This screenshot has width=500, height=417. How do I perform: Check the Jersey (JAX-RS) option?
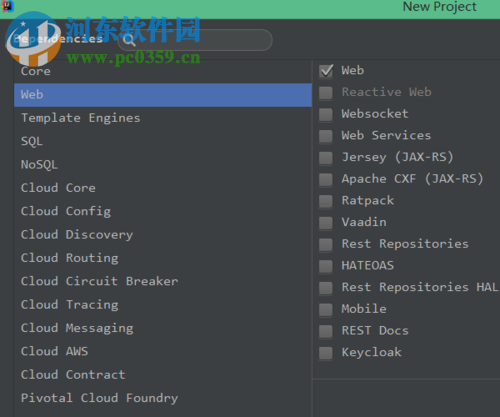tap(326, 158)
